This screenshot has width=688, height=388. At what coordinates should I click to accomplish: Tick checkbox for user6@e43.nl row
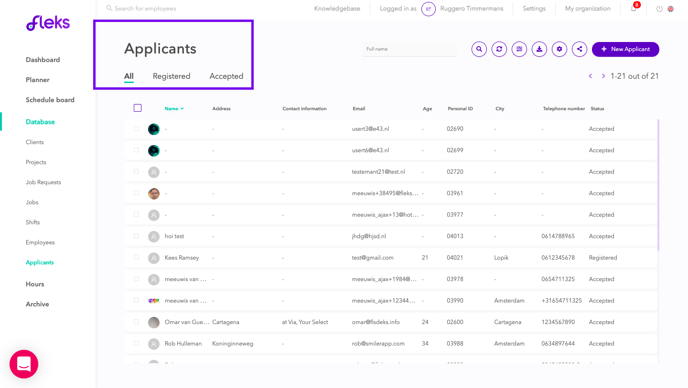click(x=136, y=150)
